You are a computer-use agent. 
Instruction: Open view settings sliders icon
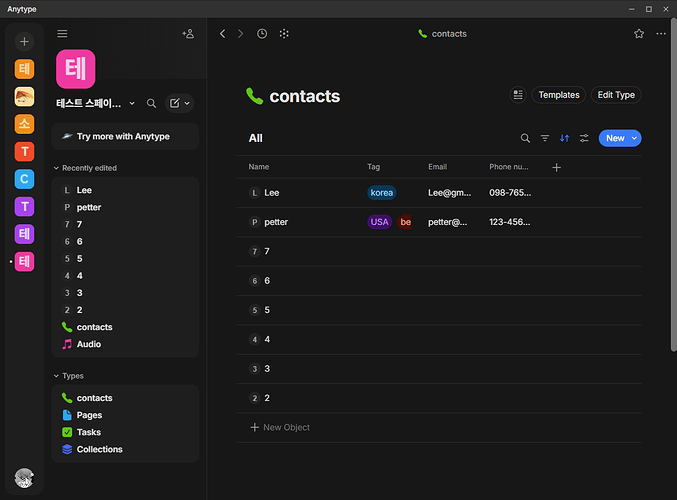point(584,138)
